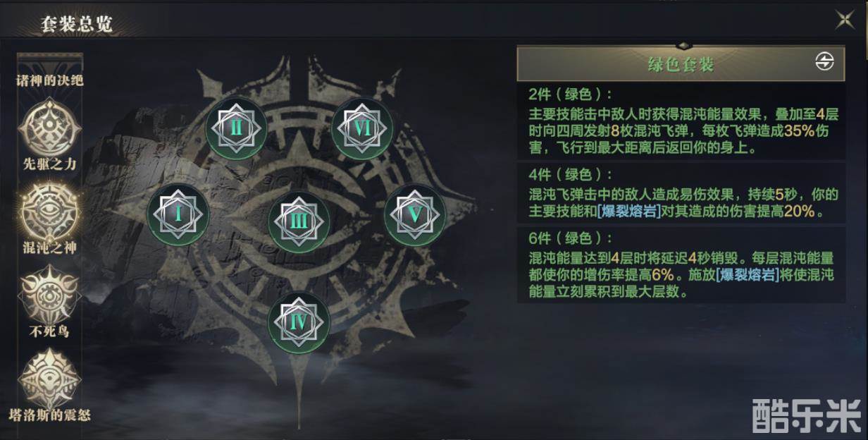Choose the 混沌之神 eye emblem
868x440 pixels.
click(x=49, y=212)
